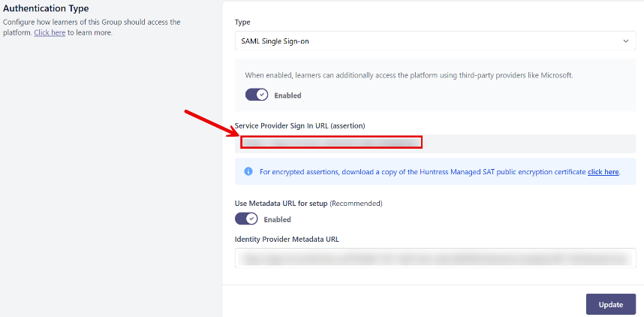Disable the third-party providers toggle
The height and width of the screenshot is (317, 644).
(256, 95)
